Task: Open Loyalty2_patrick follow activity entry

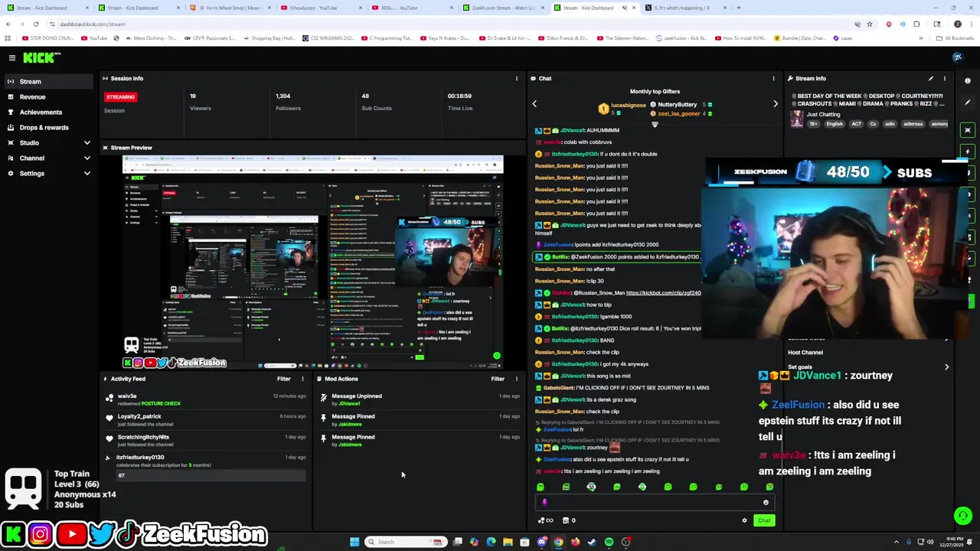Action: coord(207,420)
